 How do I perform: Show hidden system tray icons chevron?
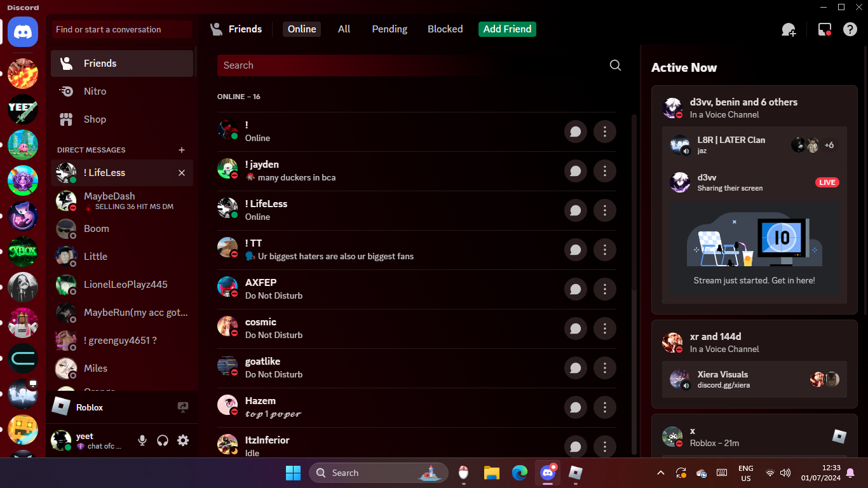[661, 473]
